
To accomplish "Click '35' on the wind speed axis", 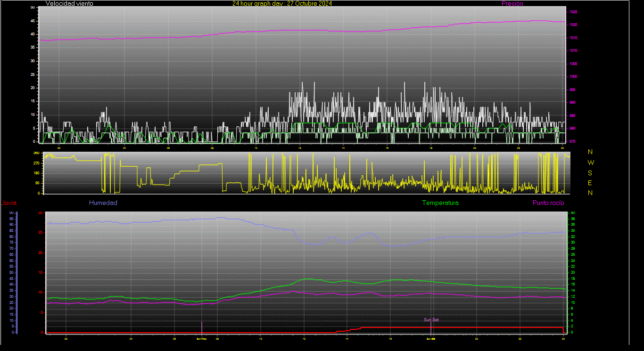I will [33, 48].
